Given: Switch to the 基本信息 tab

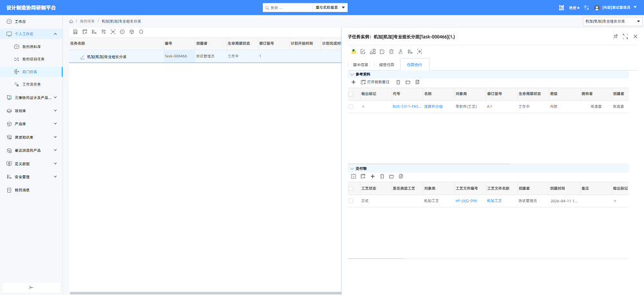Looking at the screenshot, I should 361,64.
